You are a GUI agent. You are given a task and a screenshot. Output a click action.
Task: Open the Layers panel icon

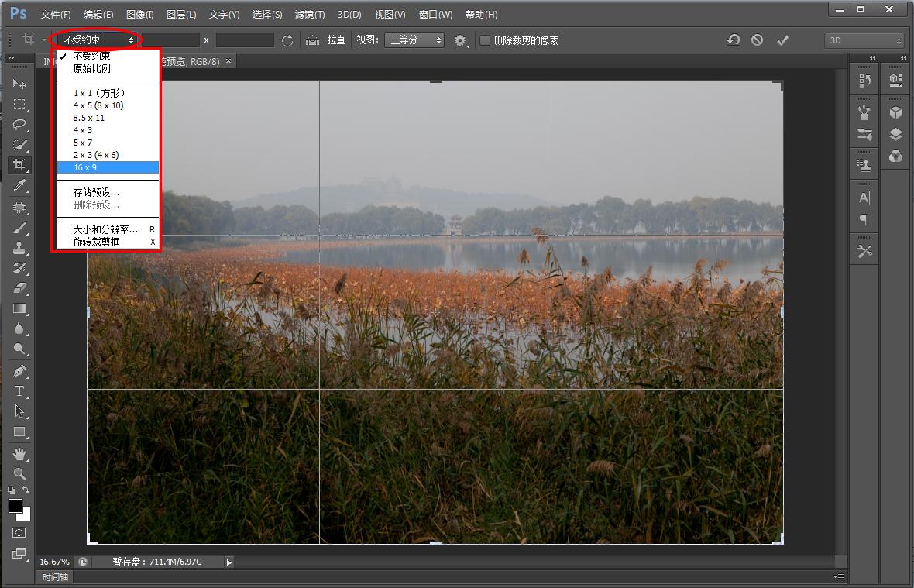coord(895,134)
